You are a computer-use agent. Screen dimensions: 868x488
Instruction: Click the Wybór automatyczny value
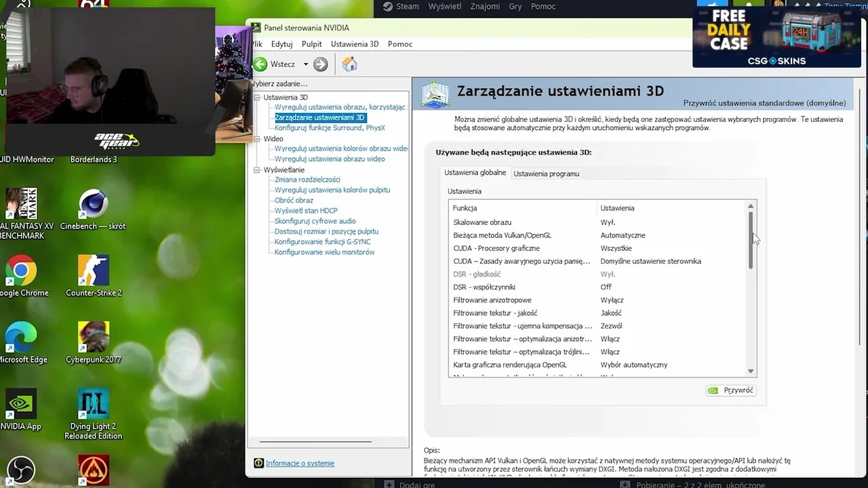(634, 365)
